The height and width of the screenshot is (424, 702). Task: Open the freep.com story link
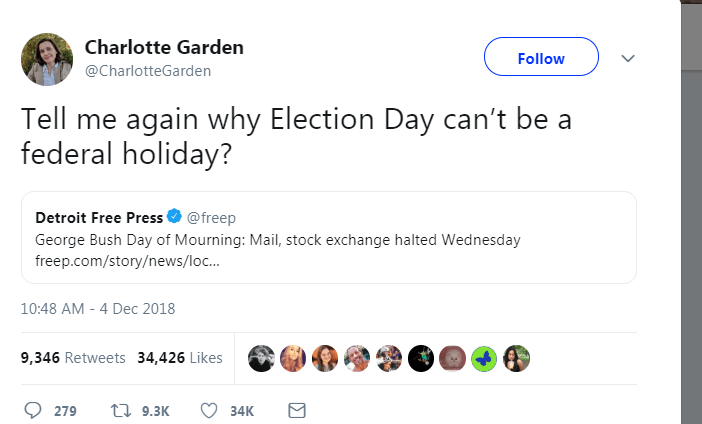[120, 263]
